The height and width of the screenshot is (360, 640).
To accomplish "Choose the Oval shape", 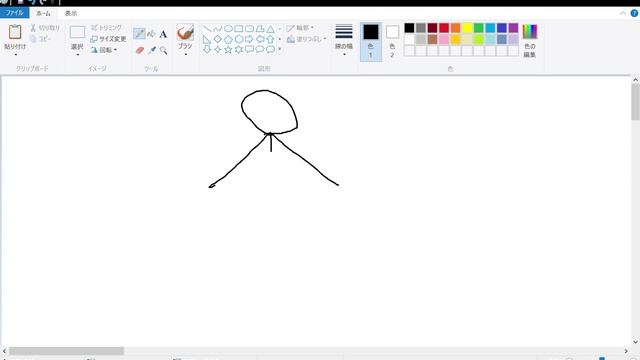I will [x=228, y=29].
